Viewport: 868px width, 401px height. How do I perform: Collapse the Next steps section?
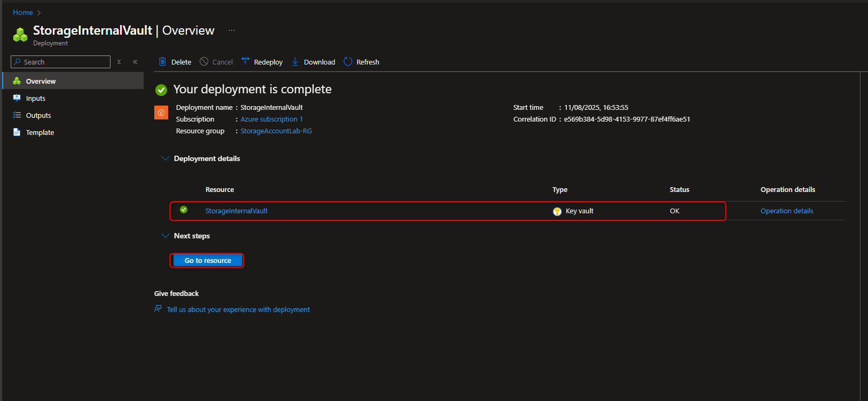pyautogui.click(x=165, y=236)
